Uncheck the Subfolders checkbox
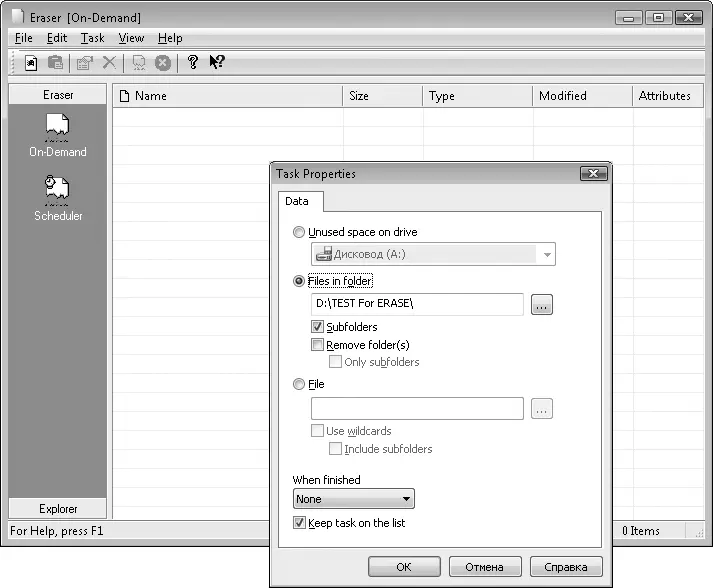Screen dimensions: 713x588 point(317,327)
